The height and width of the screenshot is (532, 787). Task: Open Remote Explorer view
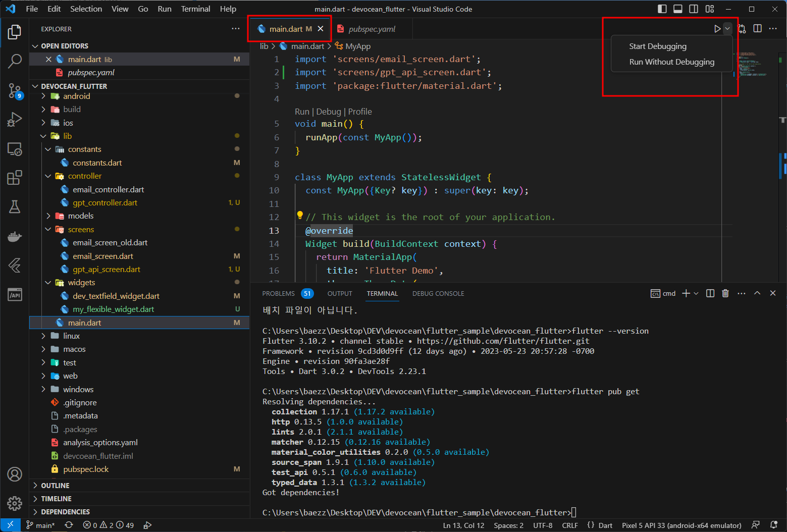pos(15,149)
